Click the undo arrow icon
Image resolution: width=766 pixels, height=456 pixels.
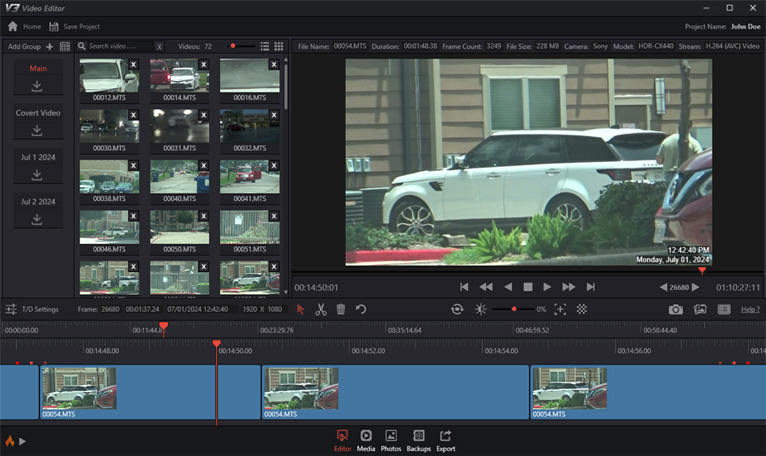click(361, 309)
